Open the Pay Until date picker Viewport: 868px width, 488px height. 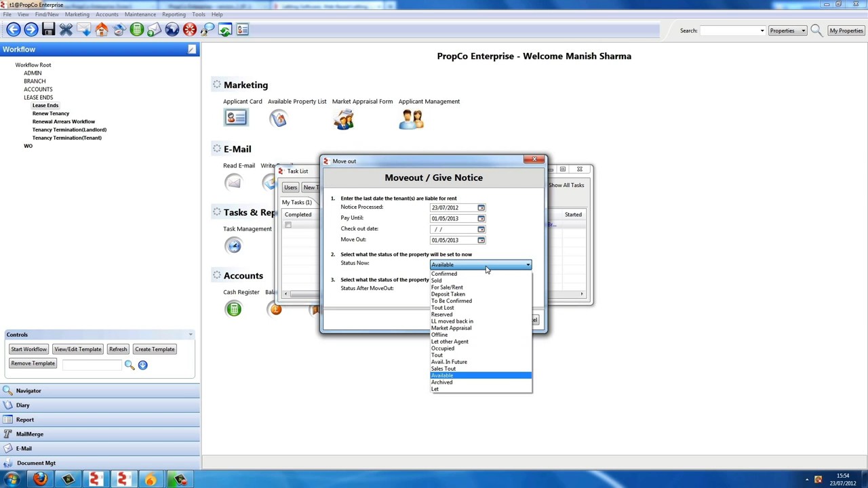click(481, 218)
